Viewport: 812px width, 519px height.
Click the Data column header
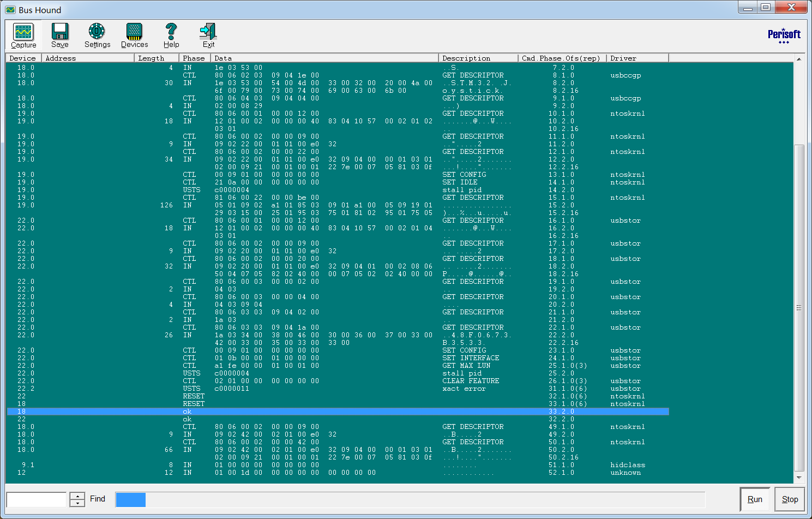click(324, 58)
